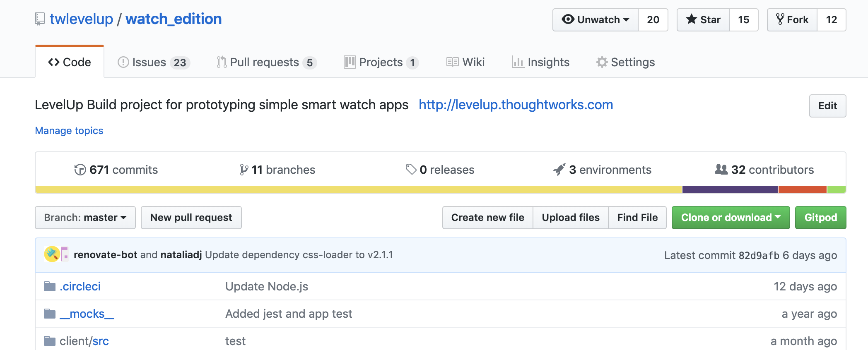This screenshot has height=350, width=868.
Task: Expand the Clone or download menu
Action: (x=731, y=218)
